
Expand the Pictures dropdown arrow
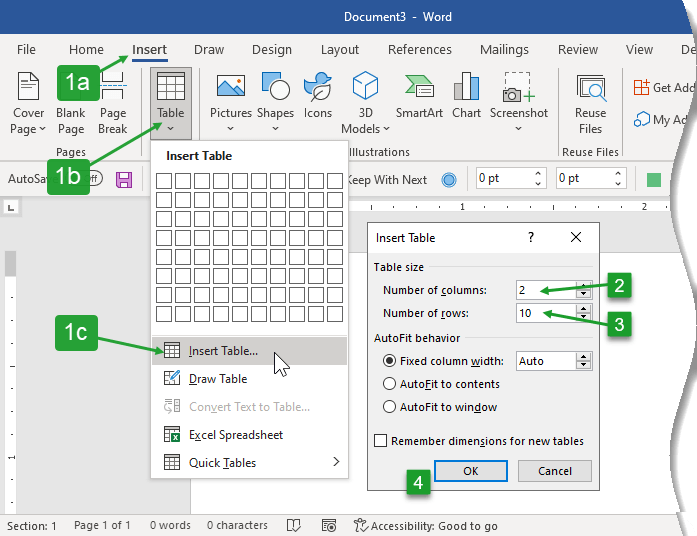coord(230,129)
